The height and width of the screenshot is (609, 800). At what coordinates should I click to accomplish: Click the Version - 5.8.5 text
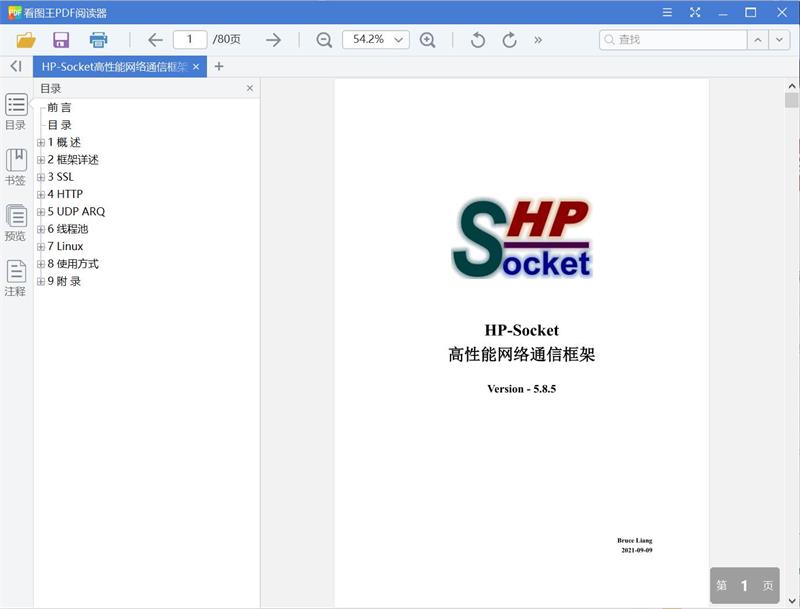[521, 389]
